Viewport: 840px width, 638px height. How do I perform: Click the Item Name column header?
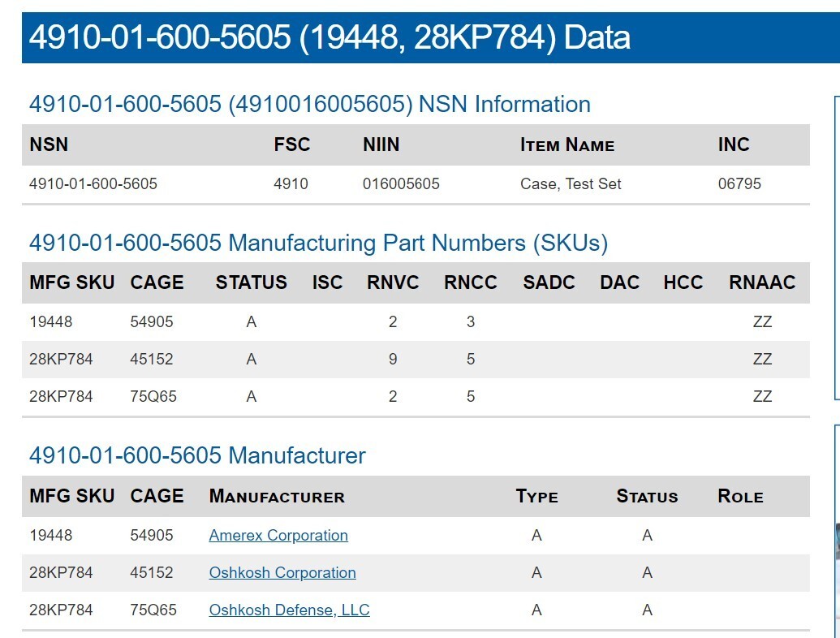click(x=567, y=144)
